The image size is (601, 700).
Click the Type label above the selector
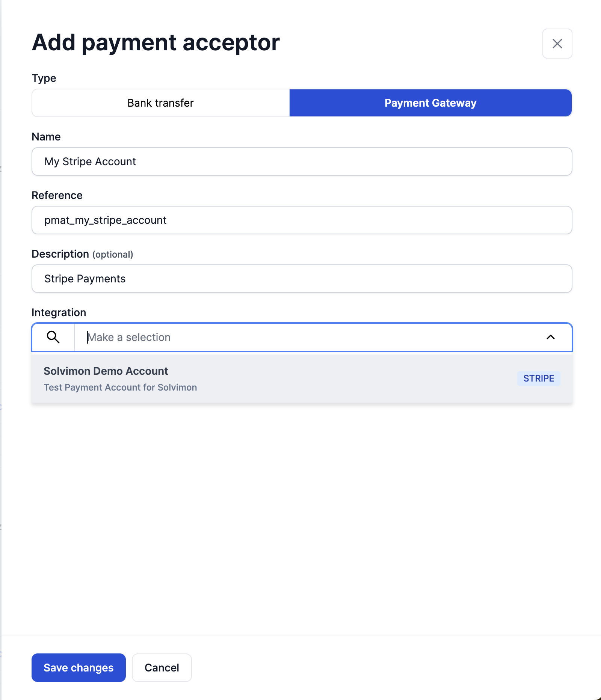pyautogui.click(x=44, y=78)
